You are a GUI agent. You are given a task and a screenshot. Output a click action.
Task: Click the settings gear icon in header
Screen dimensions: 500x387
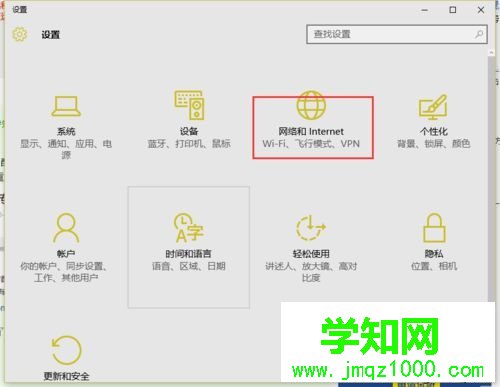point(20,34)
